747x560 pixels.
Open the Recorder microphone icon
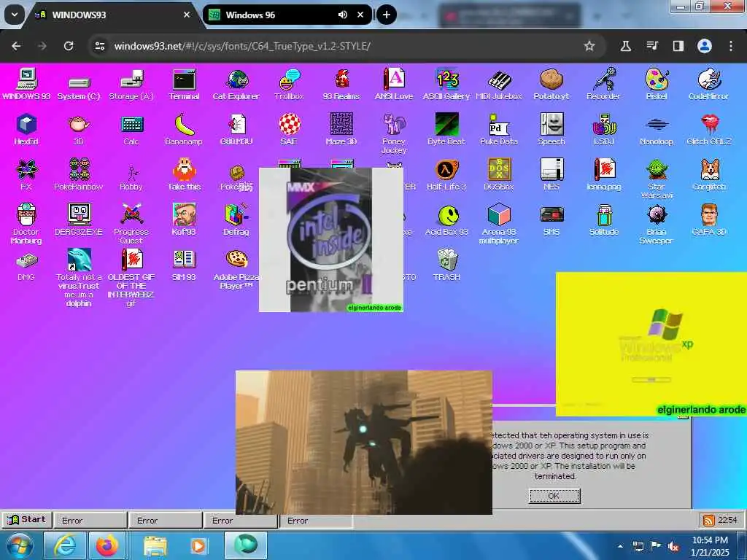coord(603,85)
